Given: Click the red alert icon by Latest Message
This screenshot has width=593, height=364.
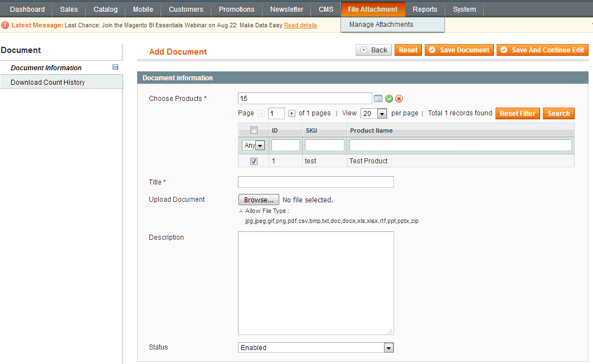Looking at the screenshot, I should 6,25.
